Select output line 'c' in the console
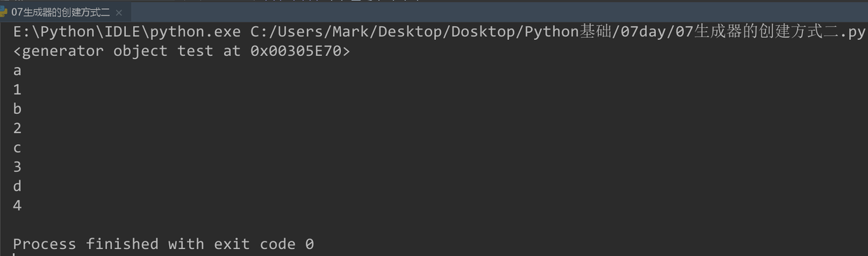The width and height of the screenshot is (868, 256). coord(17,148)
